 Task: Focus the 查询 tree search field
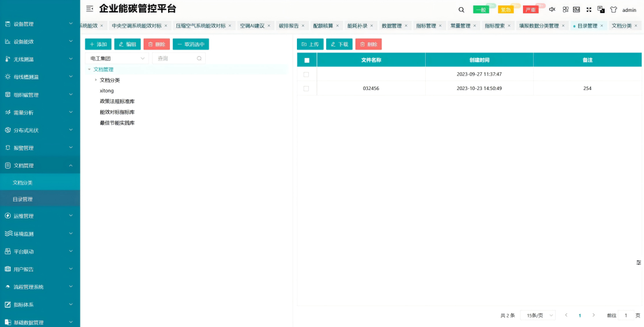[179, 58]
